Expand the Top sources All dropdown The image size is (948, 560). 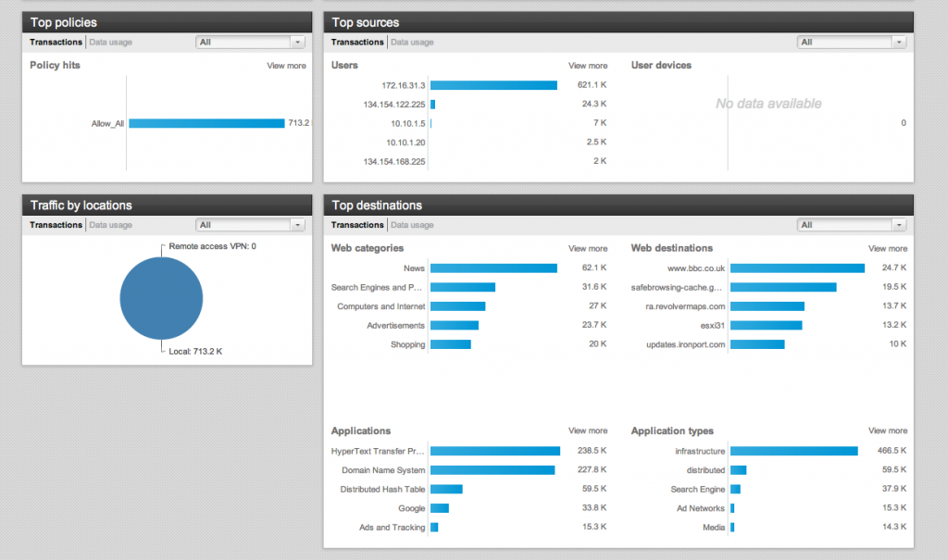pyautogui.click(x=852, y=42)
